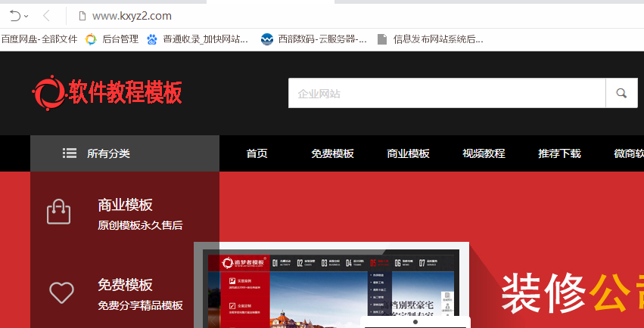Click the Baidu paw icon bookmark
This screenshot has width=644, height=328.
point(152,39)
